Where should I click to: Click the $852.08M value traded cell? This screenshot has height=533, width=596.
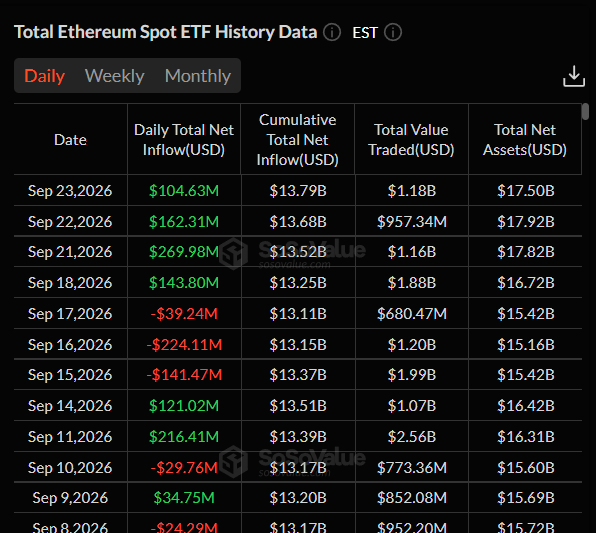[412, 498]
